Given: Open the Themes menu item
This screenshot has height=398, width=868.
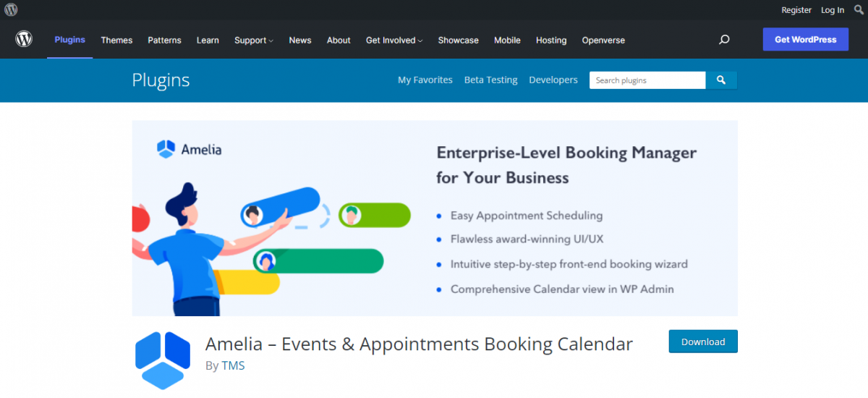Looking at the screenshot, I should click(x=116, y=41).
